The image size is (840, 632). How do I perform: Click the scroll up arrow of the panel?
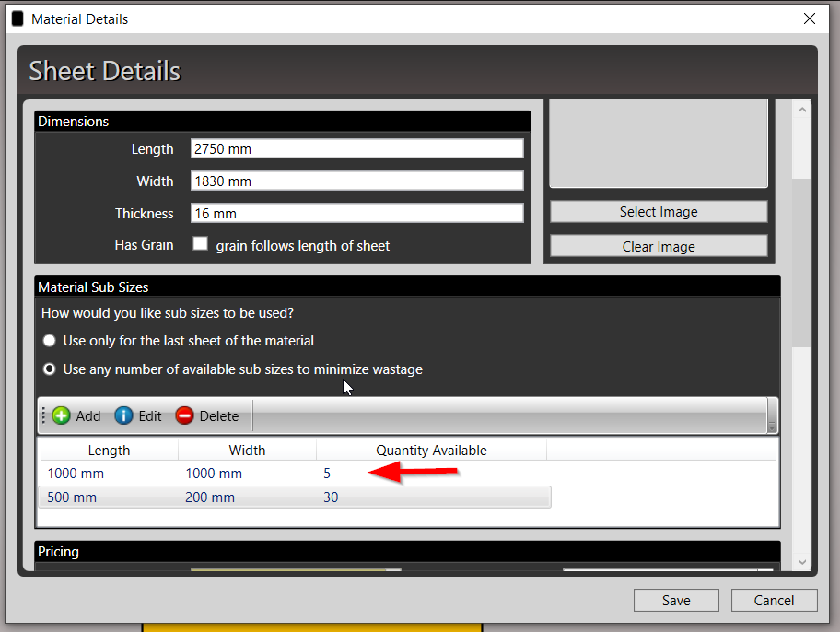point(802,110)
